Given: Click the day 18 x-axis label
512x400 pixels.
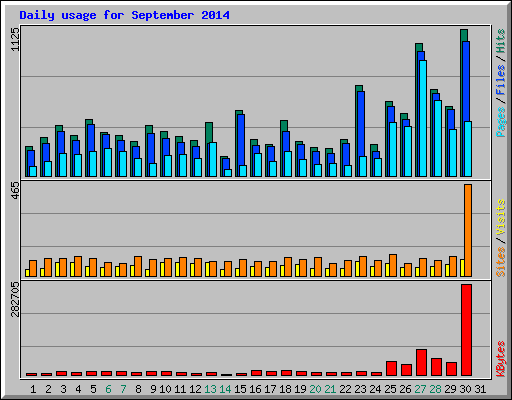Looking at the screenshot, I should [x=285, y=389].
